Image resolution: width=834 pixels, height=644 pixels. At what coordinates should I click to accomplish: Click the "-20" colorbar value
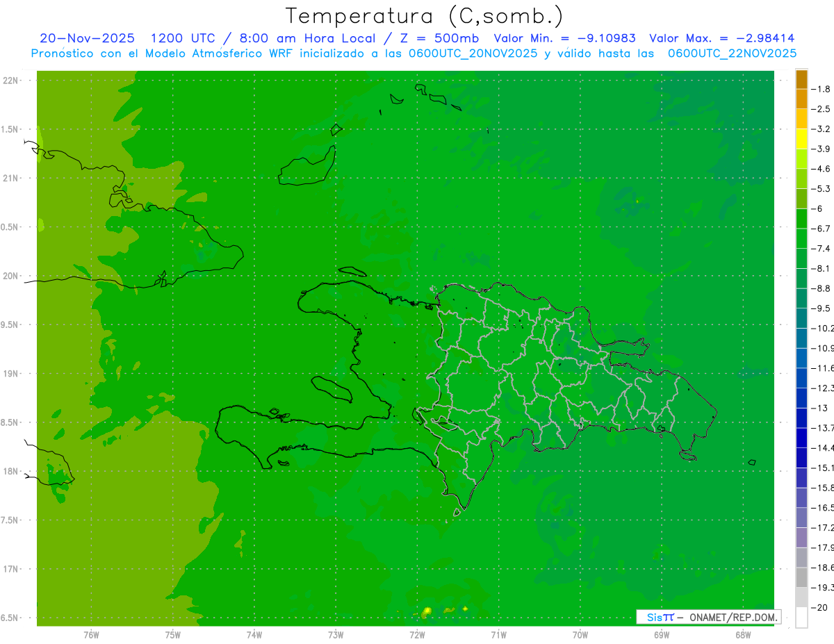click(819, 607)
